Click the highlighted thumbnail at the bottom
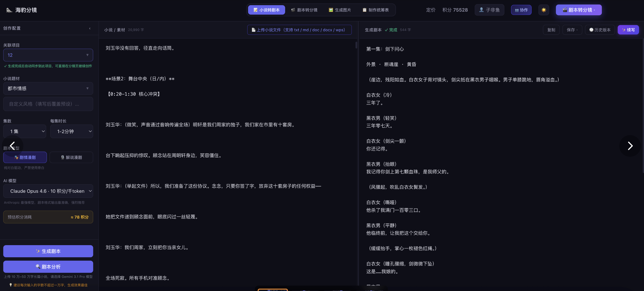Image resolution: width=644 pixels, height=291 pixels. [273, 290]
